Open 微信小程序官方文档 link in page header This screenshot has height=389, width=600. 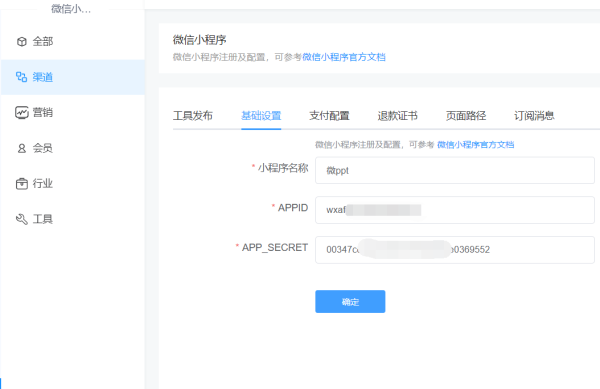coord(344,57)
